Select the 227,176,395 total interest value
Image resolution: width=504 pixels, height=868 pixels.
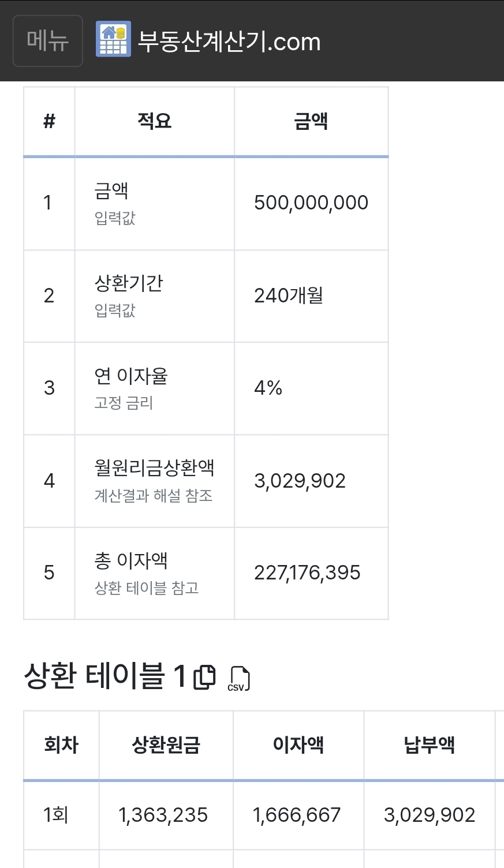pyautogui.click(x=307, y=573)
